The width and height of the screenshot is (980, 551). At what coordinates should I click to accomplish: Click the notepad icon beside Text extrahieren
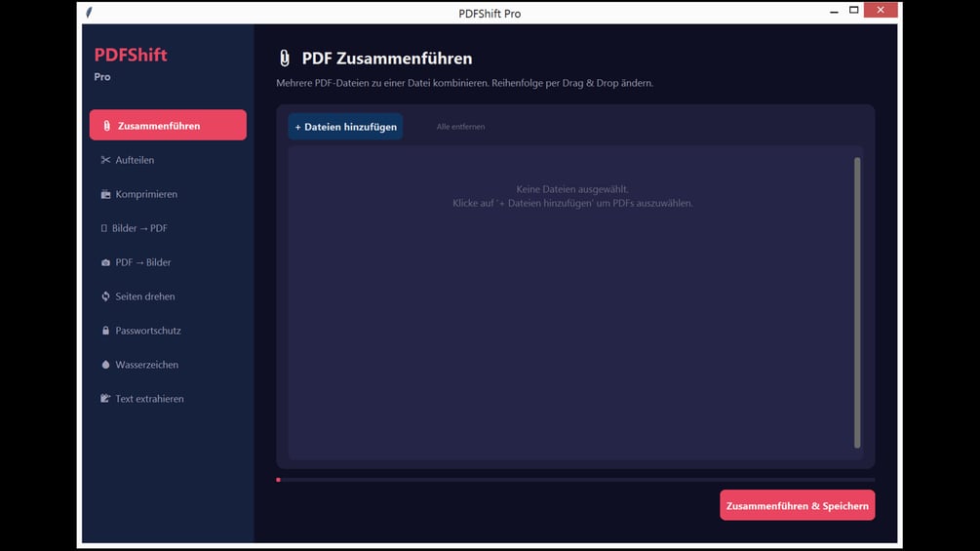point(105,399)
